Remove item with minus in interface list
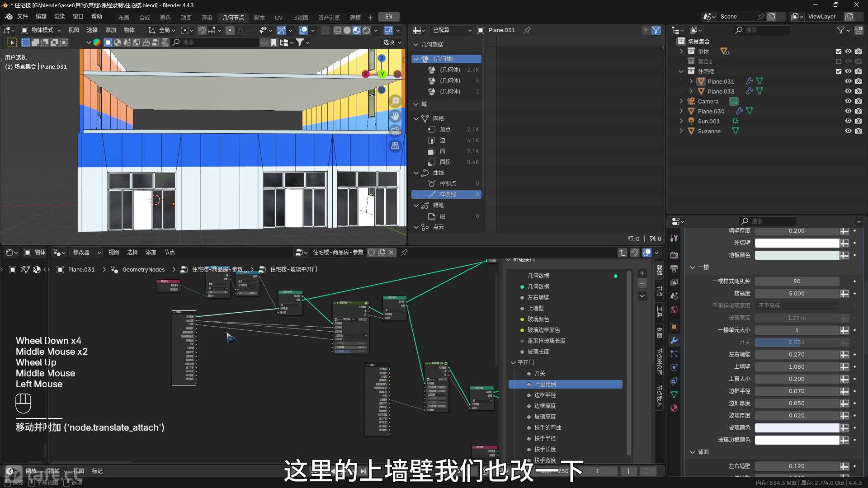 (x=642, y=284)
